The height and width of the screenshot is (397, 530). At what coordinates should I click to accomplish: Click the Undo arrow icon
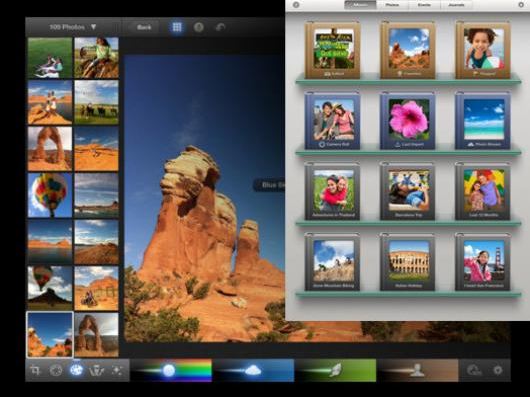pos(220,27)
